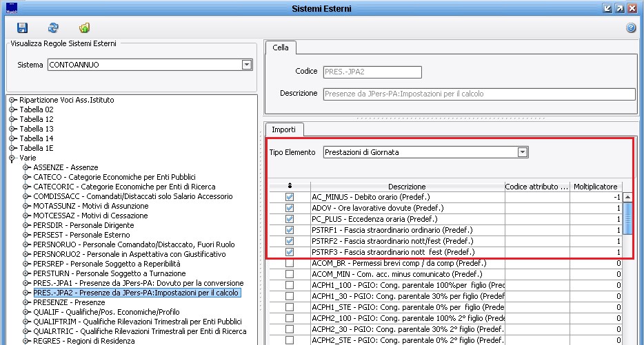This screenshot has width=644, height=345.
Task: Click the application logo in title bar
Action: 11,8
